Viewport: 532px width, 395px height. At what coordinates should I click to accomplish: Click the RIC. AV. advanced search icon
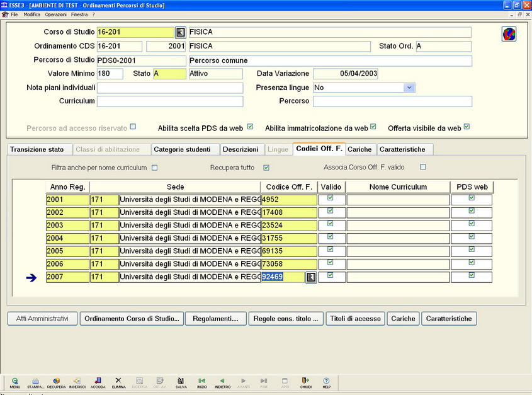click(160, 383)
